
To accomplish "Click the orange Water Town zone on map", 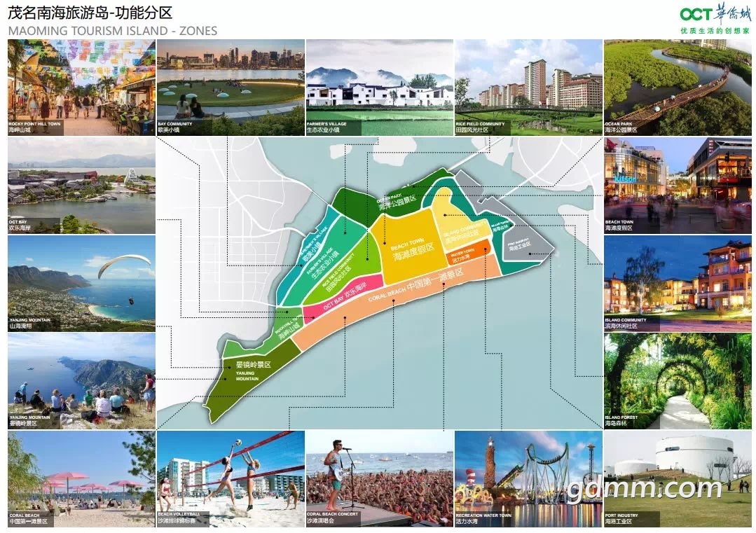I will (x=467, y=254).
